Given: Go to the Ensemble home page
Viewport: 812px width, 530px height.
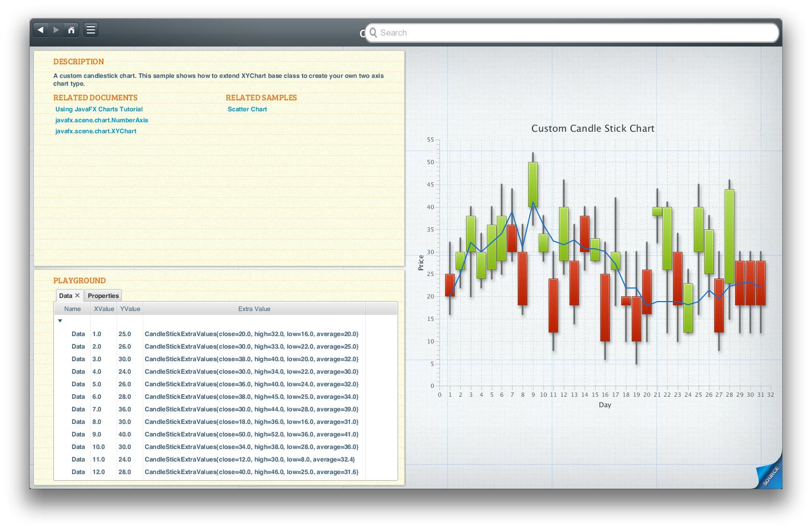Looking at the screenshot, I should click(72, 30).
